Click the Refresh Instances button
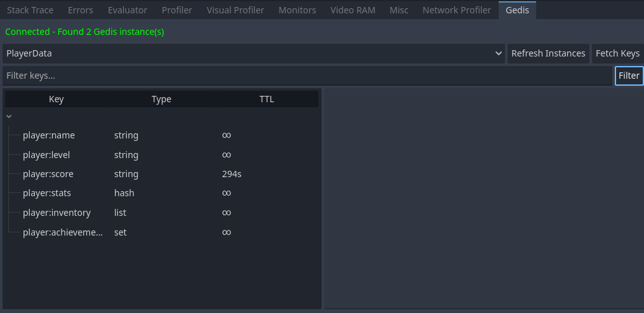 [548, 53]
